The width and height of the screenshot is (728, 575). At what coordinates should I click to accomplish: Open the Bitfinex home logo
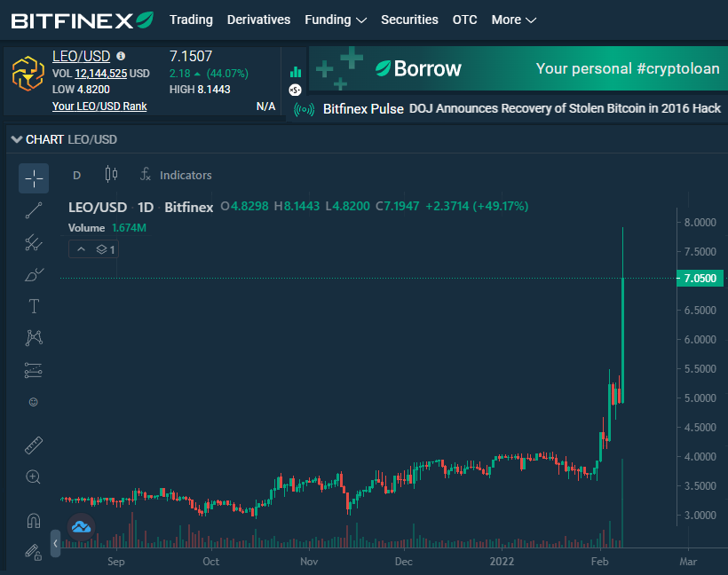click(83, 20)
